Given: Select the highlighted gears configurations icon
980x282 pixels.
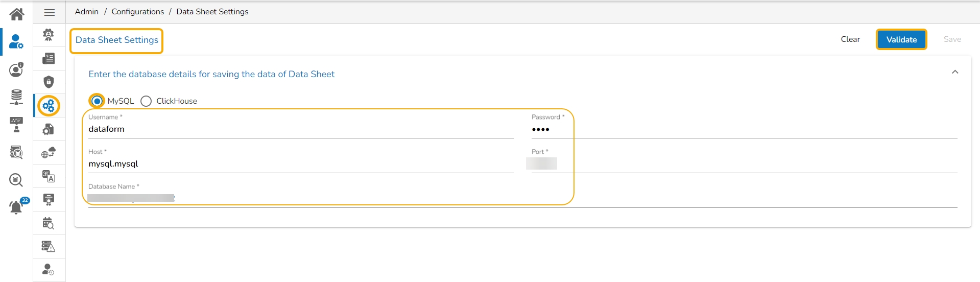Looking at the screenshot, I should 49,106.
